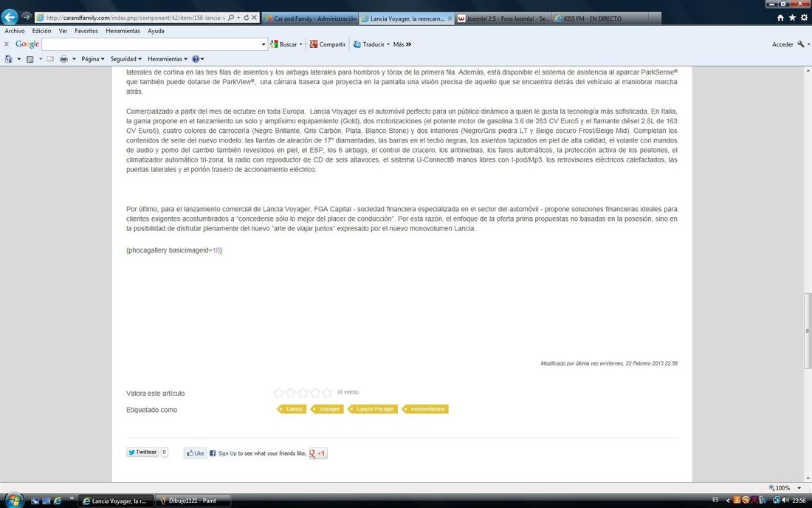Switch to Joomla! 2.5 - Foro Joomla tab
Image resolution: width=812 pixels, height=508 pixels.
[503, 18]
